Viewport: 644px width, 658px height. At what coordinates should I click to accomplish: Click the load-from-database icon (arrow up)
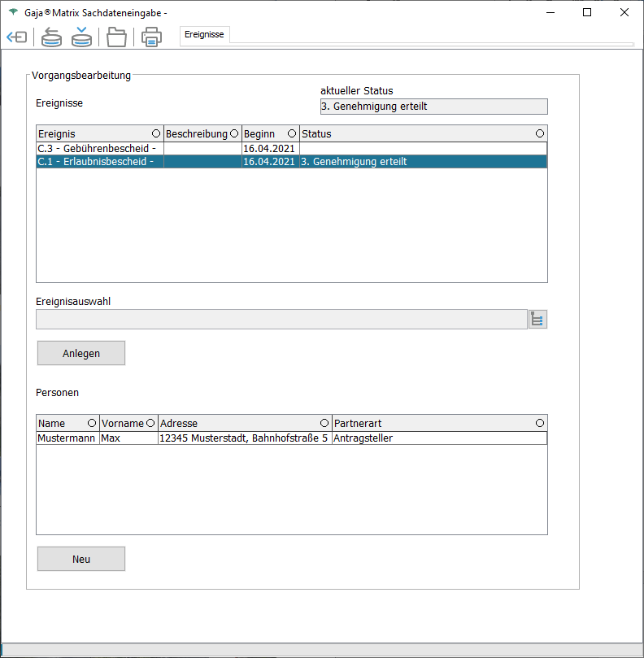51,37
